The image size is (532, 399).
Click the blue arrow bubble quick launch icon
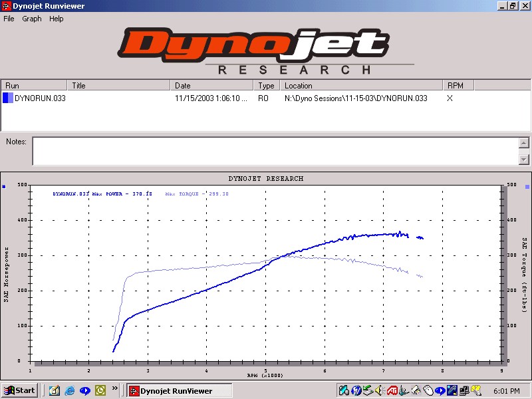(x=85, y=391)
